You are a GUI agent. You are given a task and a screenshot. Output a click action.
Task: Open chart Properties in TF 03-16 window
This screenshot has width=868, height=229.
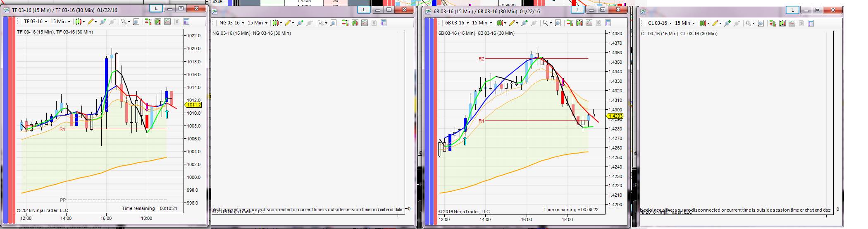pos(186,22)
